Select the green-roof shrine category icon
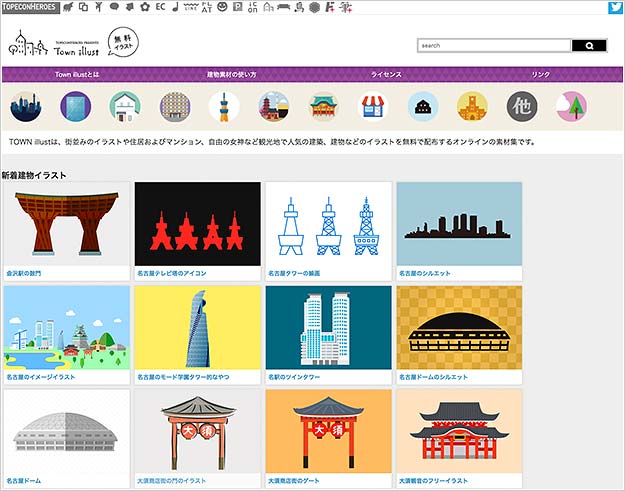The height and width of the screenshot is (491, 625). (x=324, y=106)
